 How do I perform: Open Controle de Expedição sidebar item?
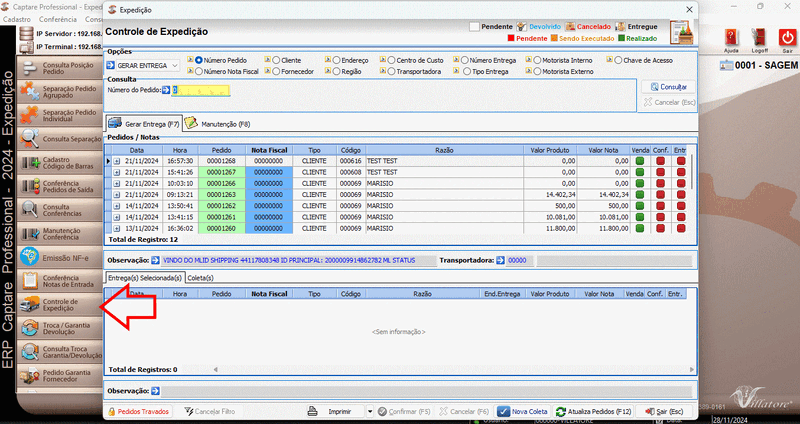[60, 305]
